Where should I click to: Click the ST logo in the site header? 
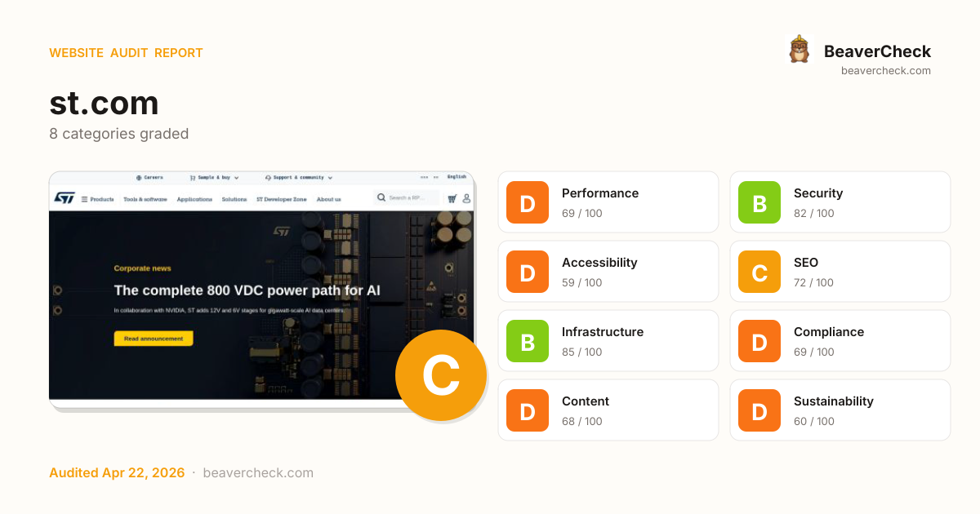pyautogui.click(x=65, y=198)
